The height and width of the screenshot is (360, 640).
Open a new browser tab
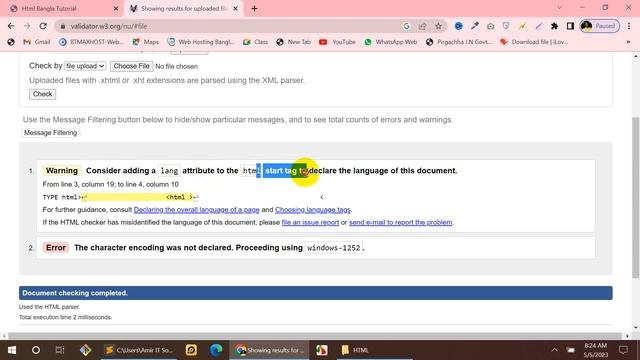pyautogui.click(x=254, y=9)
